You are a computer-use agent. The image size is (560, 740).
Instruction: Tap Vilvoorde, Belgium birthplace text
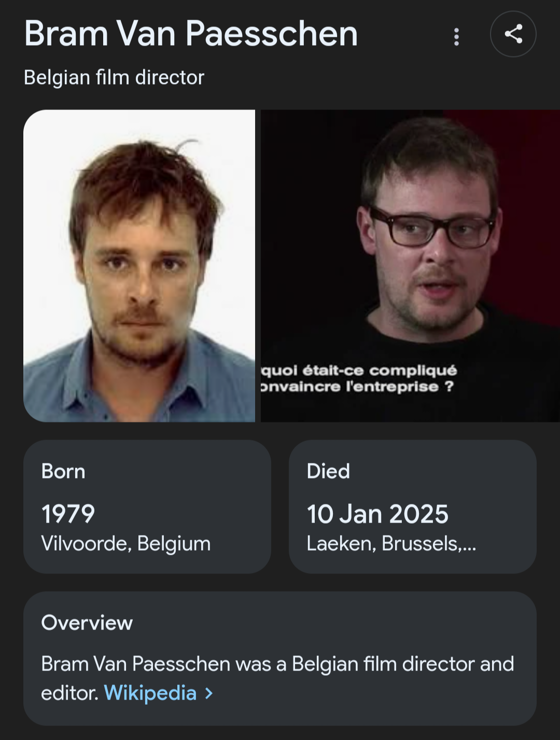(x=126, y=544)
